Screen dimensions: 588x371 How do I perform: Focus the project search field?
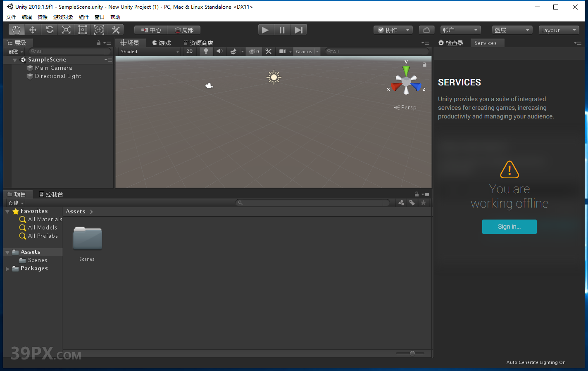[312, 203]
